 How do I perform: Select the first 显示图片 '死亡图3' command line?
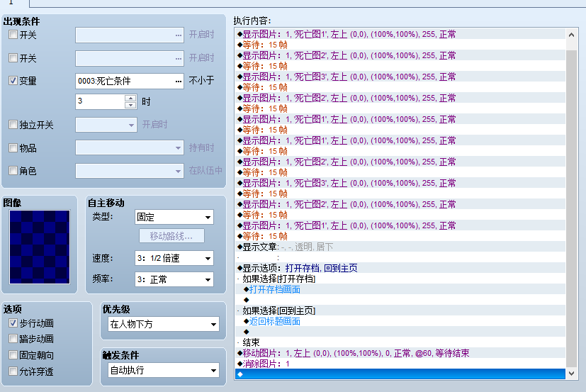pyautogui.click(x=400, y=77)
